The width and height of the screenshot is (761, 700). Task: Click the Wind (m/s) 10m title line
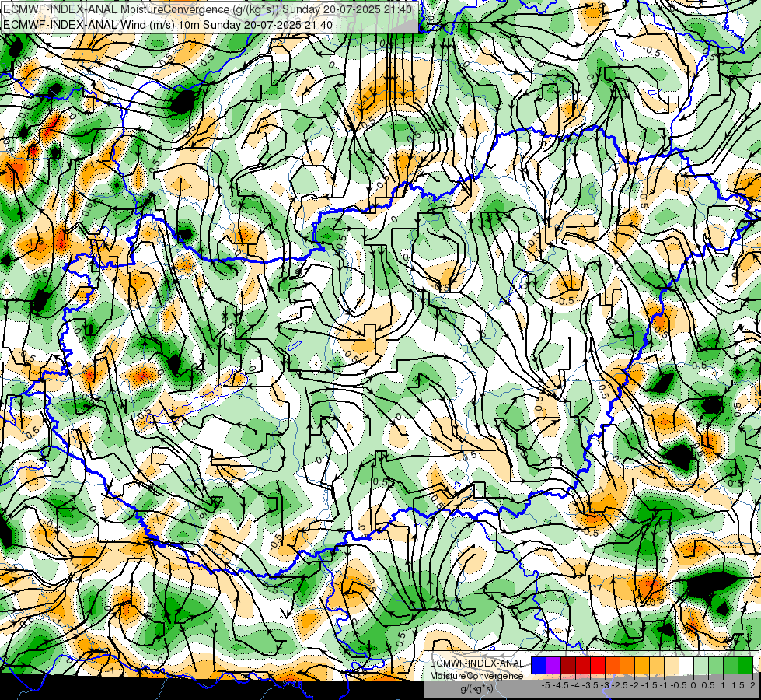tap(167, 25)
